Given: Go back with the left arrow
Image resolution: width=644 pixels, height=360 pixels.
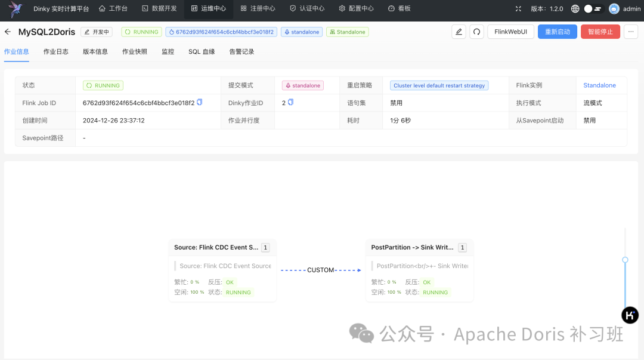Looking at the screenshot, I should pos(8,32).
